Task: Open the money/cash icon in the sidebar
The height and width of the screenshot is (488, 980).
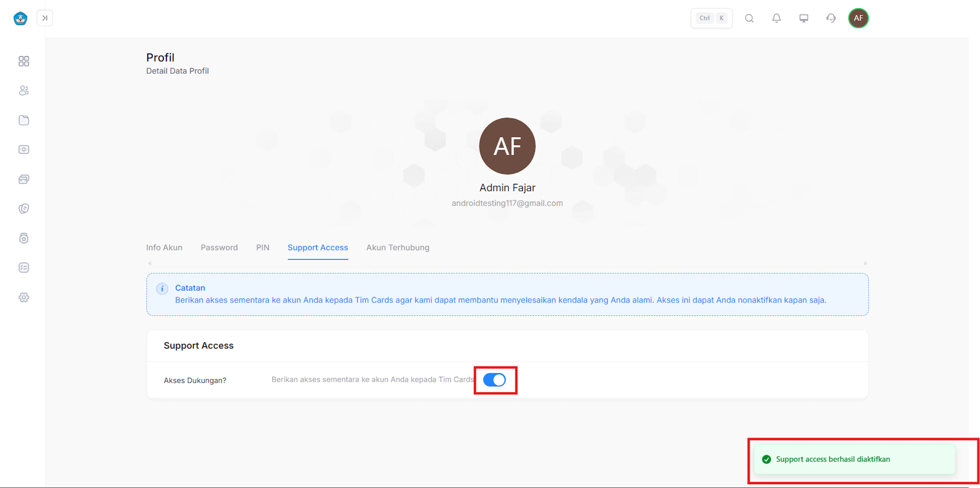Action: (x=23, y=149)
